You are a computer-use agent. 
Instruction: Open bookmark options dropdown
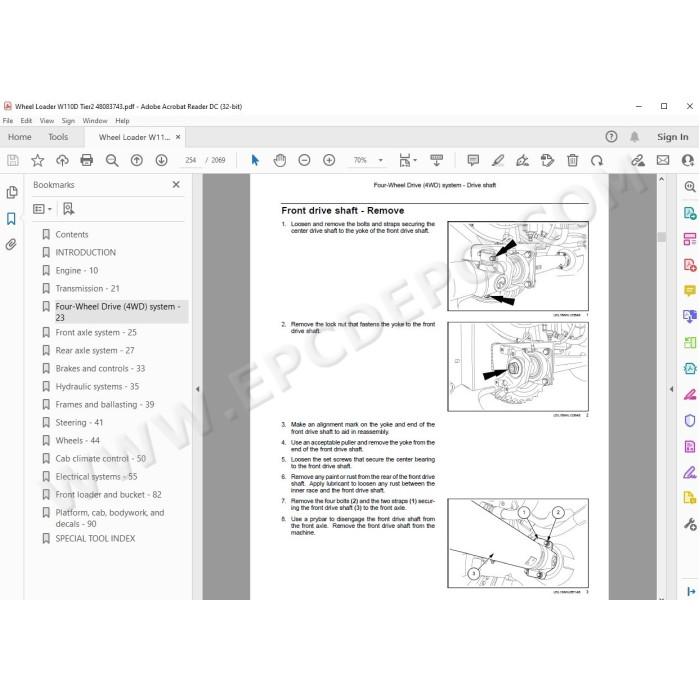tap(42, 209)
